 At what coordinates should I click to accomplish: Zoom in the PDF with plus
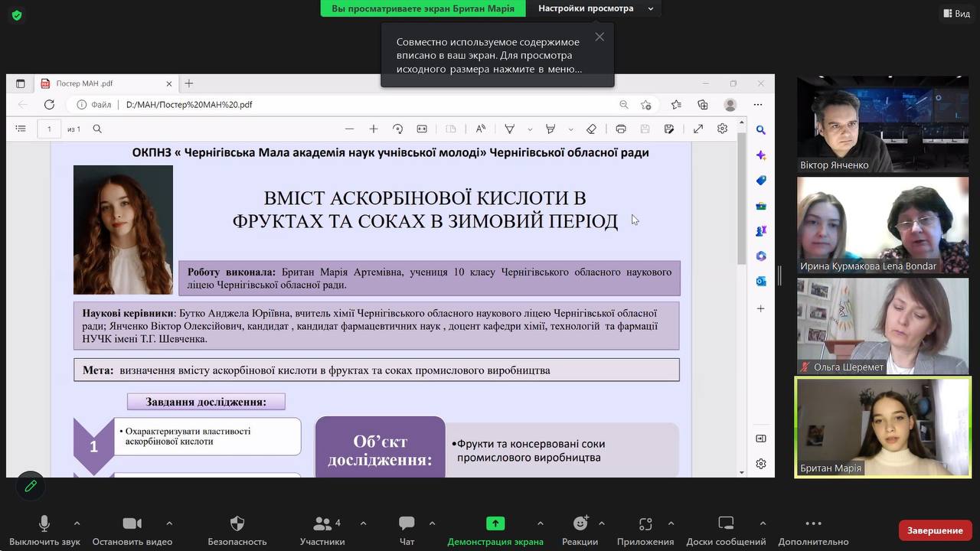pyautogui.click(x=374, y=129)
